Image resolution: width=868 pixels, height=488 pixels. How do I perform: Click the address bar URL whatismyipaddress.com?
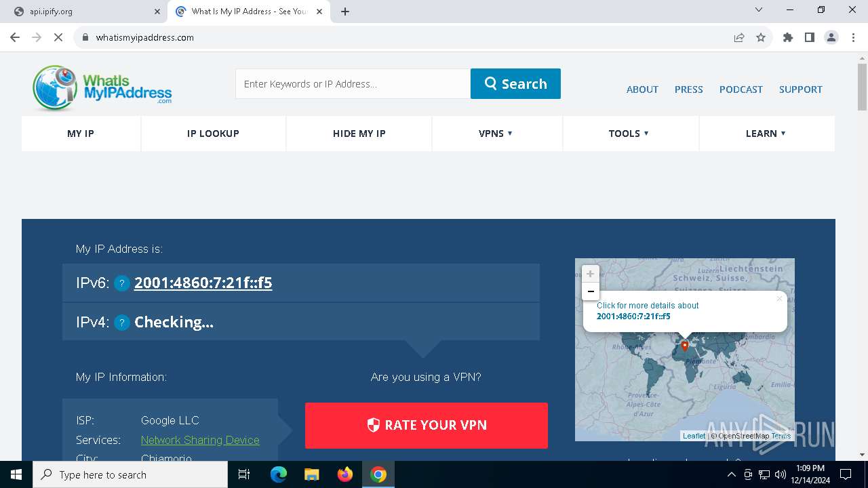[x=145, y=37]
